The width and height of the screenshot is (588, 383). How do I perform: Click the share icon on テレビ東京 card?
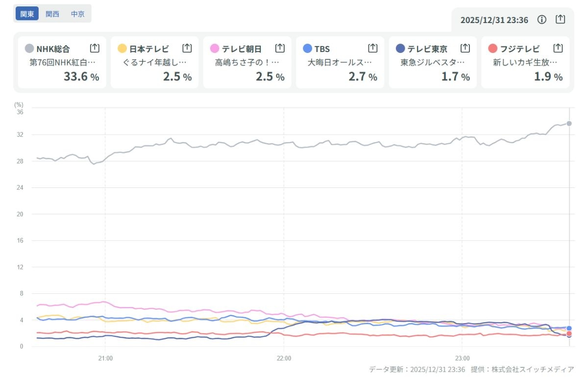(465, 48)
